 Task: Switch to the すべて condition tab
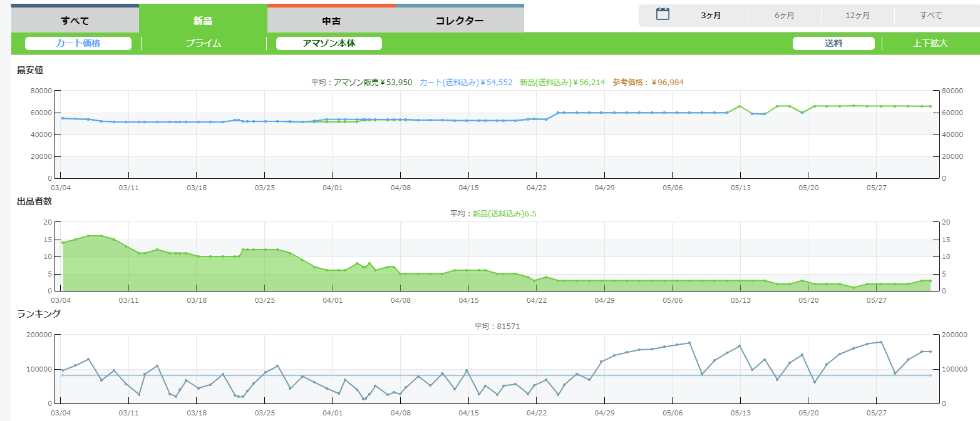[75, 21]
